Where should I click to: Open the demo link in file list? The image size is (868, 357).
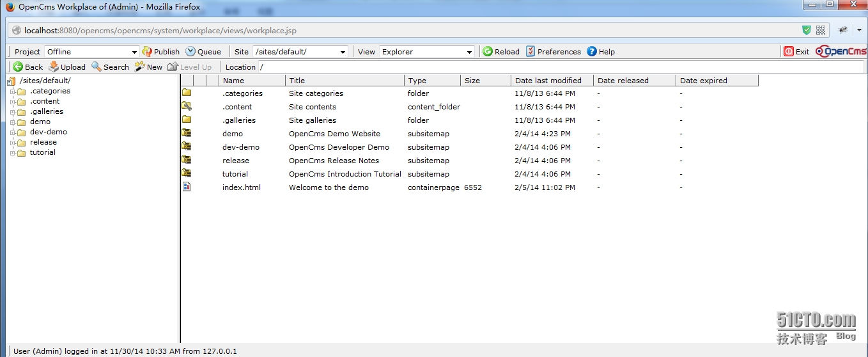(233, 134)
